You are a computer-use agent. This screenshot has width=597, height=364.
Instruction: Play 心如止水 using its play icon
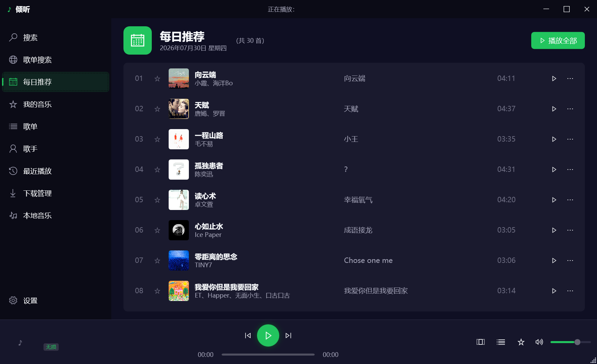pos(554,230)
